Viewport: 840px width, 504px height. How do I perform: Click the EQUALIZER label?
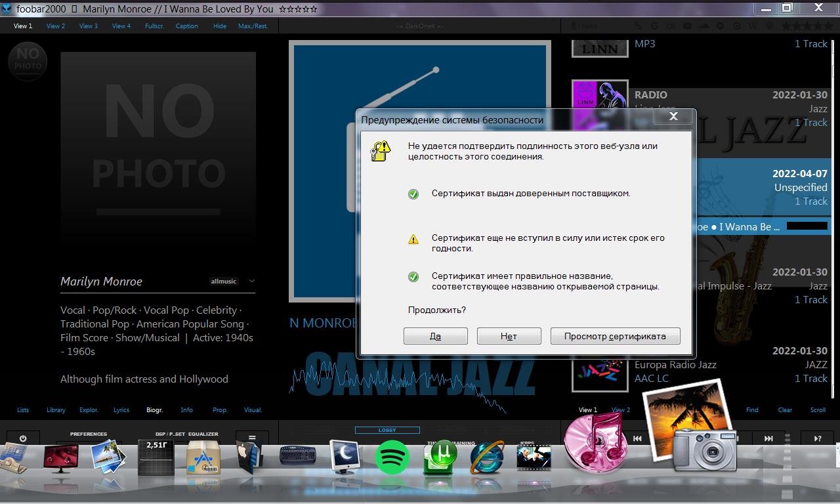(203, 434)
